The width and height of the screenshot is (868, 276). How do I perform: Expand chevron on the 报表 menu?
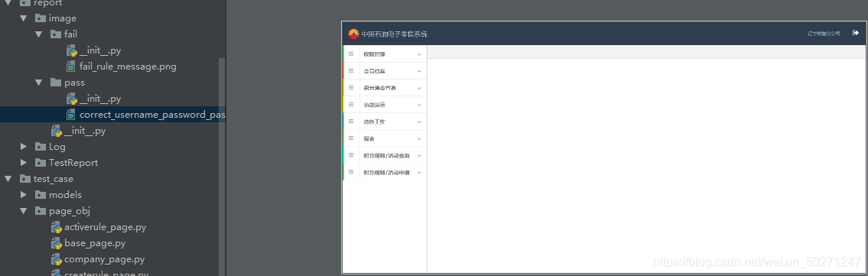(419, 139)
